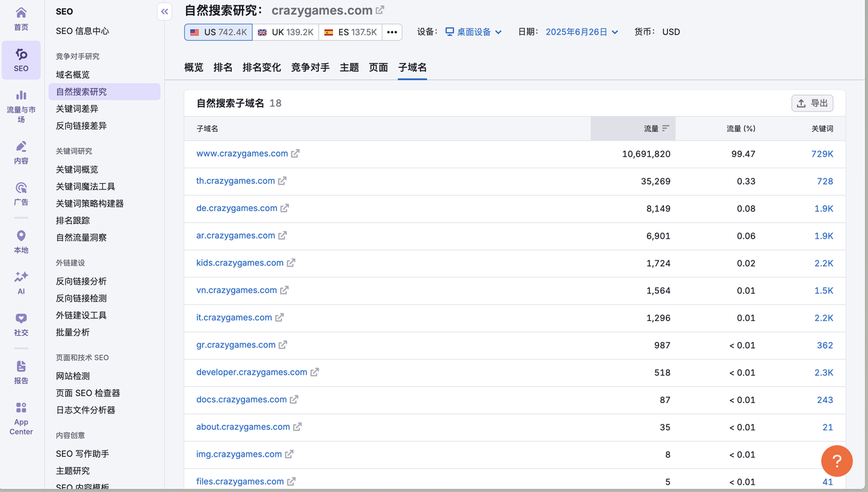Open the 内容 pencil icon
Image resolution: width=868 pixels, height=492 pixels.
[x=21, y=147]
